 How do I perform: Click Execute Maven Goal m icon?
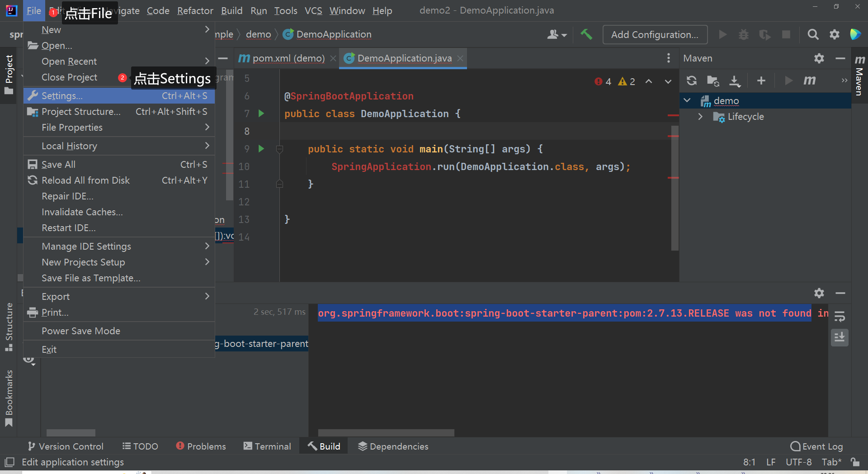pos(810,81)
